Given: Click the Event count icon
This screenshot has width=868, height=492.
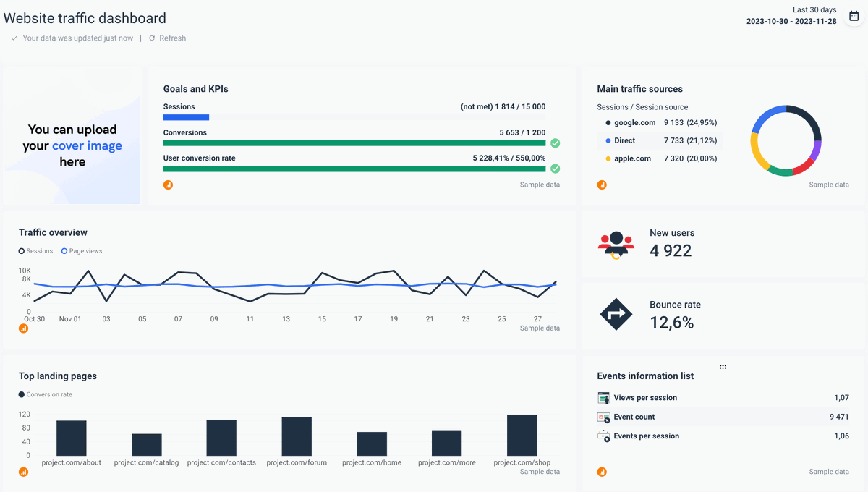Looking at the screenshot, I should 604,417.
